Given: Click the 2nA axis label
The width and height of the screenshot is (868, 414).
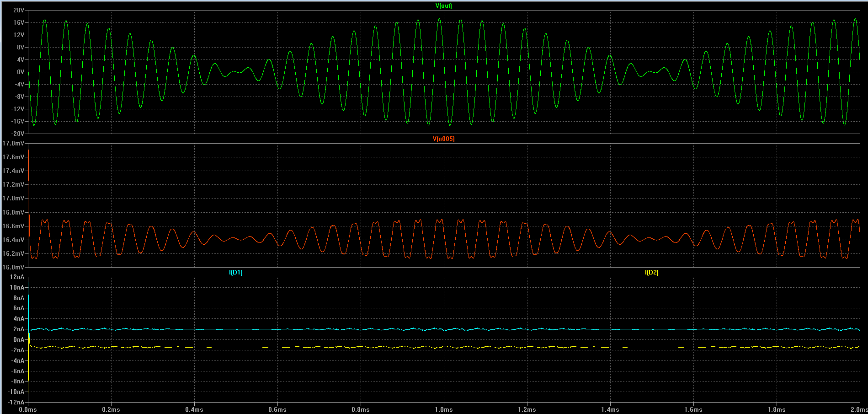Looking at the screenshot, I should click(x=19, y=329).
